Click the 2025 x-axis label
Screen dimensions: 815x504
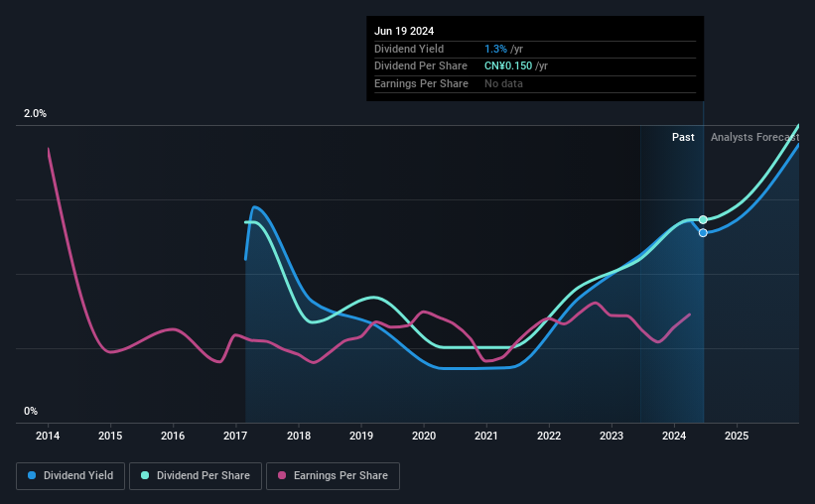click(737, 436)
